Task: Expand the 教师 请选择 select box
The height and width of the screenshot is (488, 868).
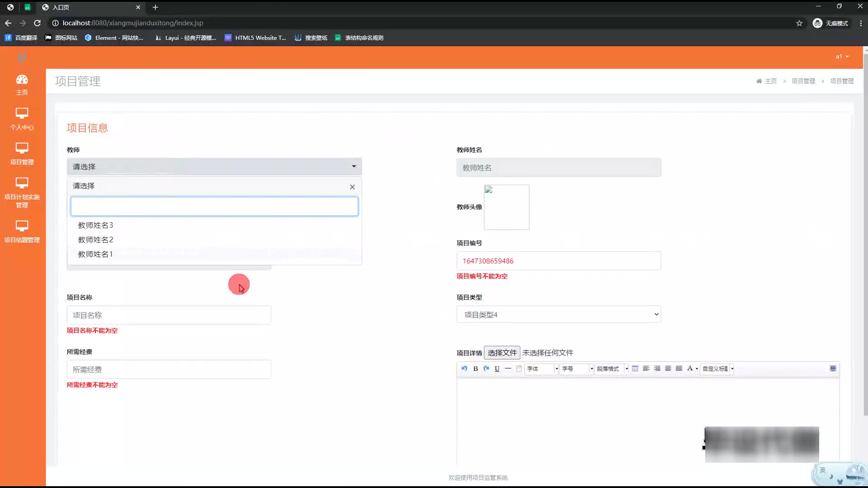Action: [x=214, y=167]
